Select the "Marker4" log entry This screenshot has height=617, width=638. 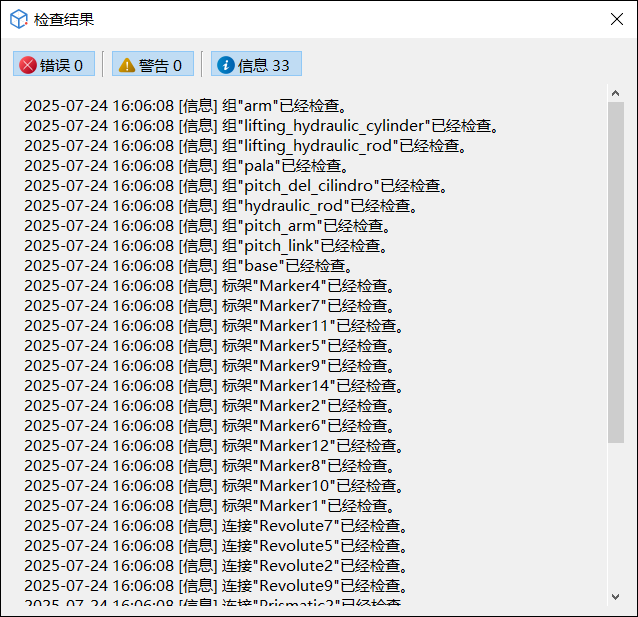tap(208, 286)
